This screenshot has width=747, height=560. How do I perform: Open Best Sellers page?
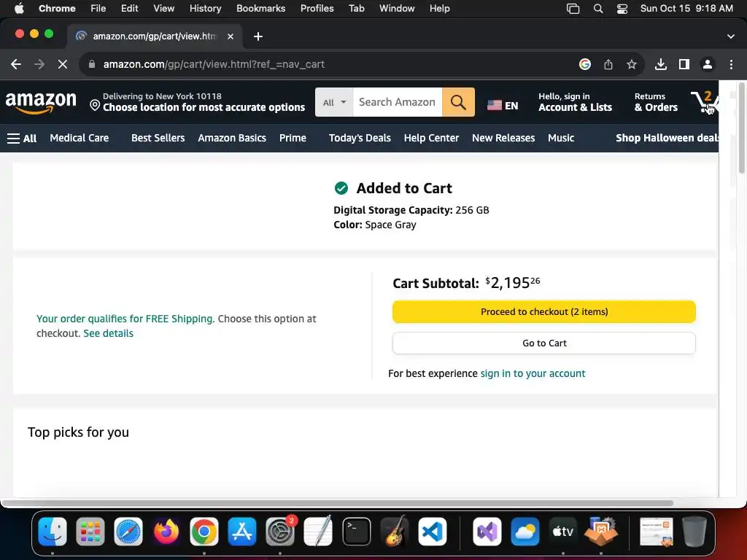tap(158, 138)
